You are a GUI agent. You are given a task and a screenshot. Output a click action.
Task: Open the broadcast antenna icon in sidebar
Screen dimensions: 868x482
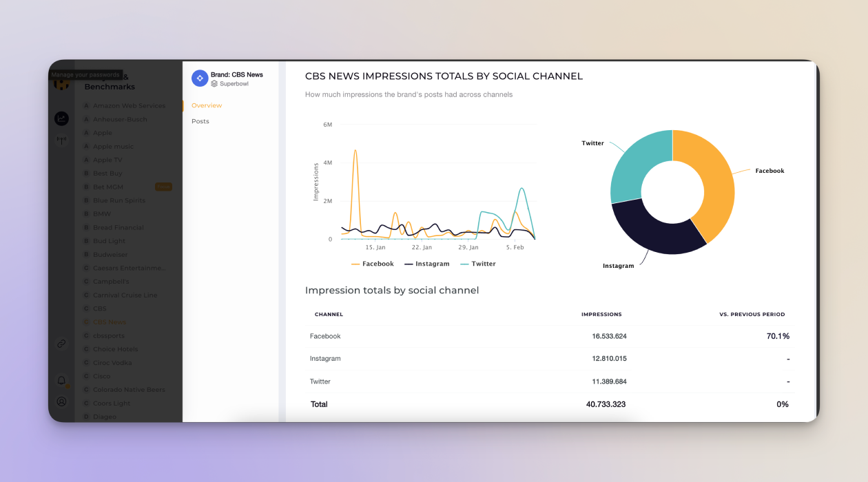coord(62,140)
